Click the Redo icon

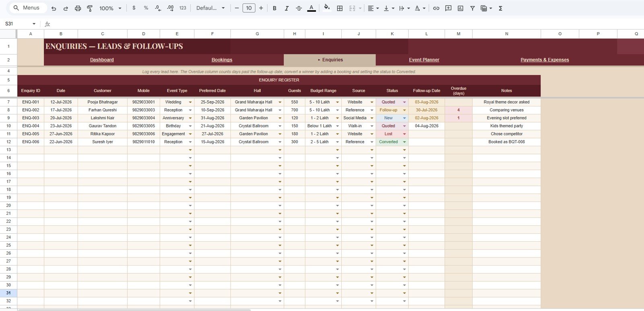[66, 8]
